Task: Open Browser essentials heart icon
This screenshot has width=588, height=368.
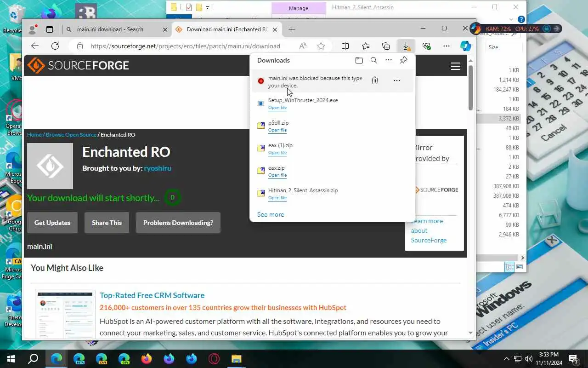Action: coord(427,46)
